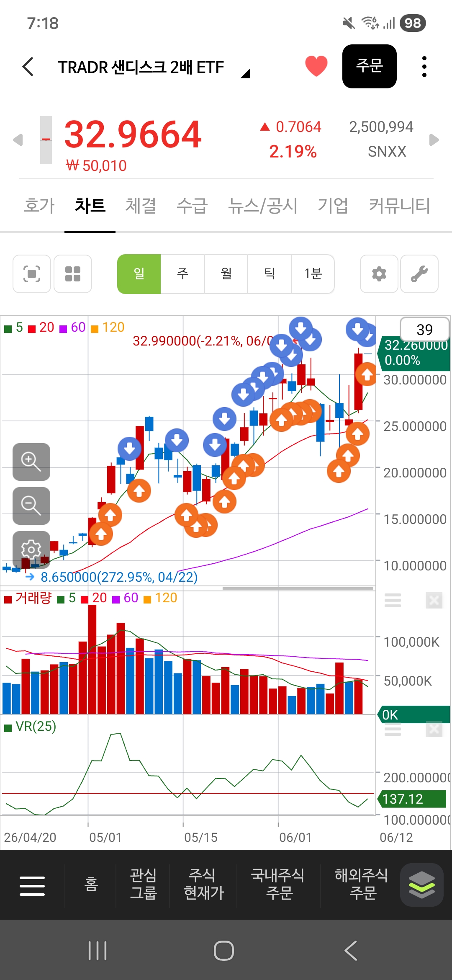The image size is (452, 980).
Task: Tap the hamburger handle on volume panel
Action: point(393,601)
